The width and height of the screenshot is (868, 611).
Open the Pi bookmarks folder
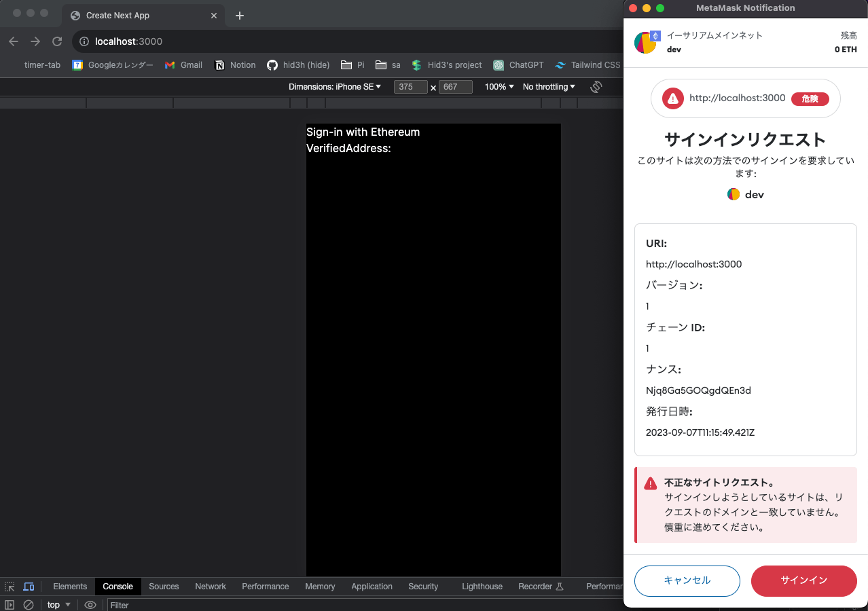[x=352, y=65]
